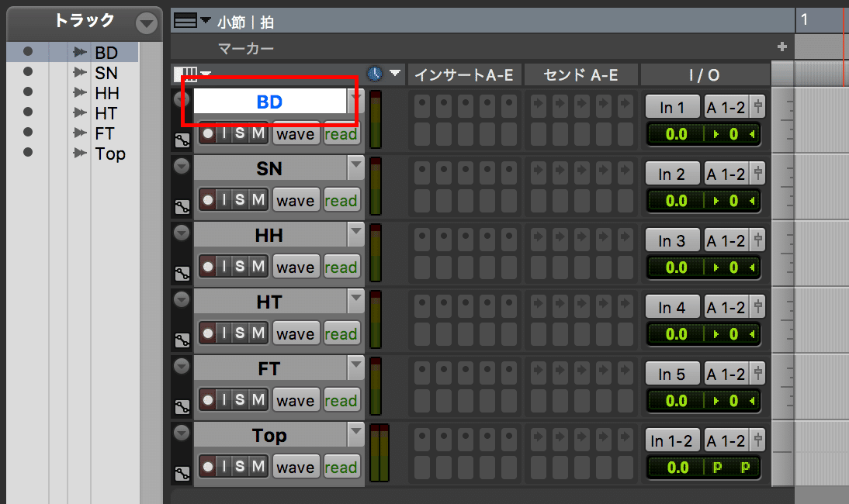Click the インサートA-E column header
849x504 pixels.
(x=464, y=74)
